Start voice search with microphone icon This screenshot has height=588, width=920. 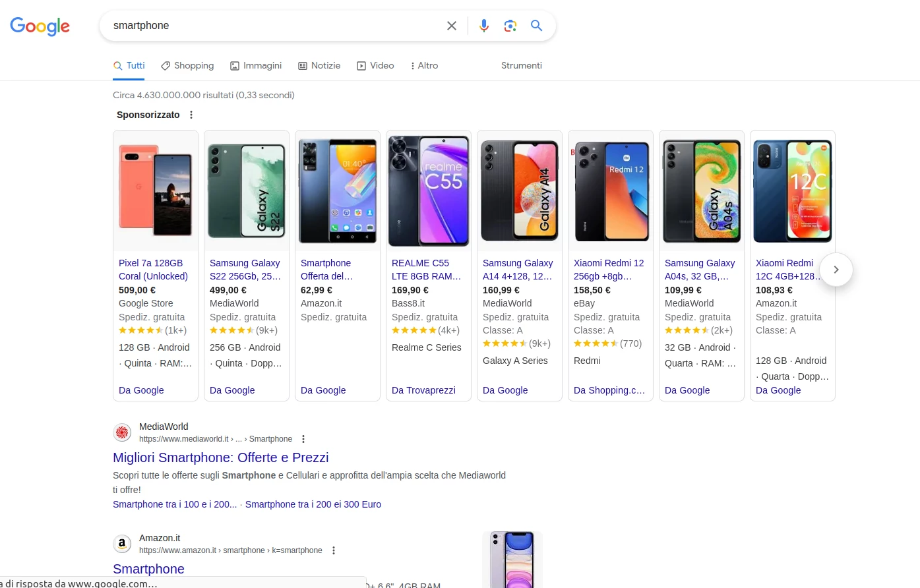coord(484,26)
